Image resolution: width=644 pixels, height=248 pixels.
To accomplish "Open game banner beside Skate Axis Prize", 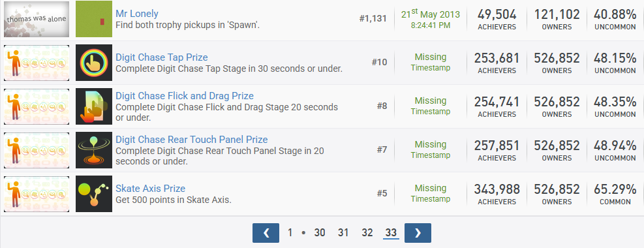I will pos(37,194).
